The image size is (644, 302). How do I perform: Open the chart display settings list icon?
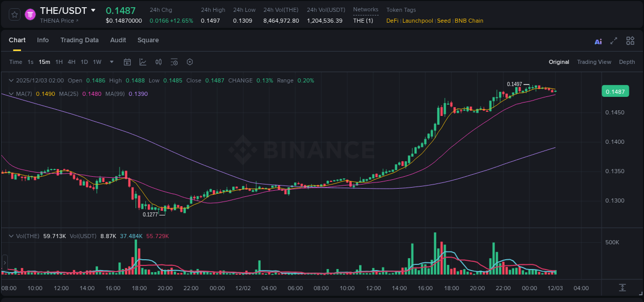pyautogui.click(x=174, y=62)
